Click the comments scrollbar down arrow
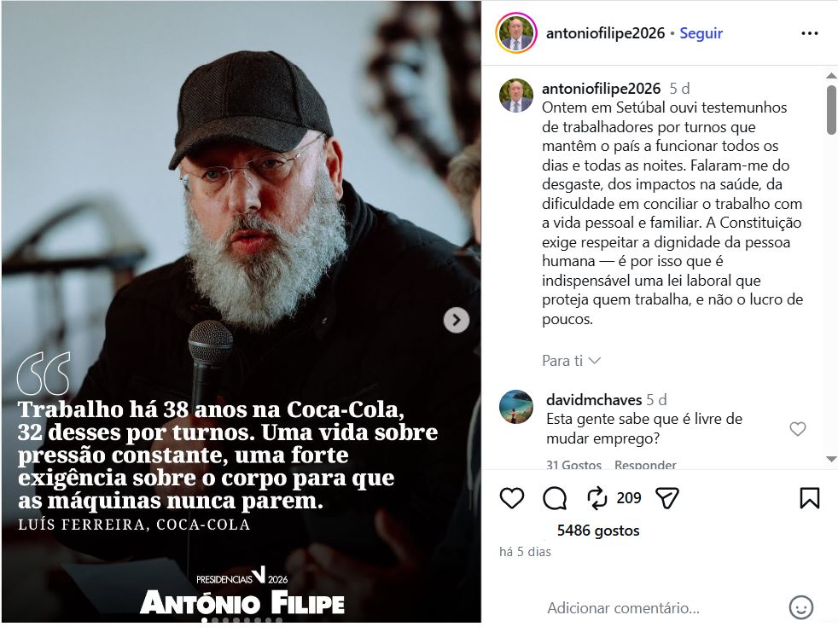 tap(831, 459)
